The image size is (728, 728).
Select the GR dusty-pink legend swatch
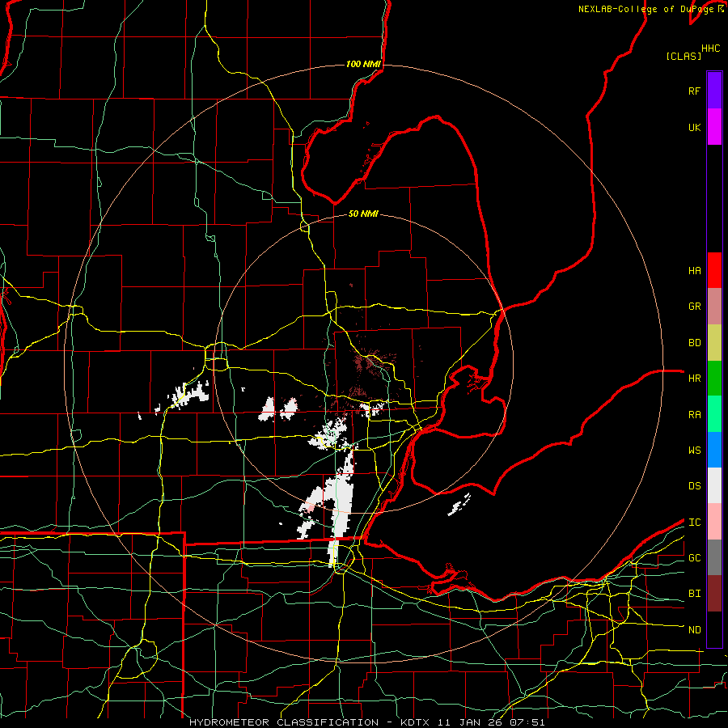(714, 307)
